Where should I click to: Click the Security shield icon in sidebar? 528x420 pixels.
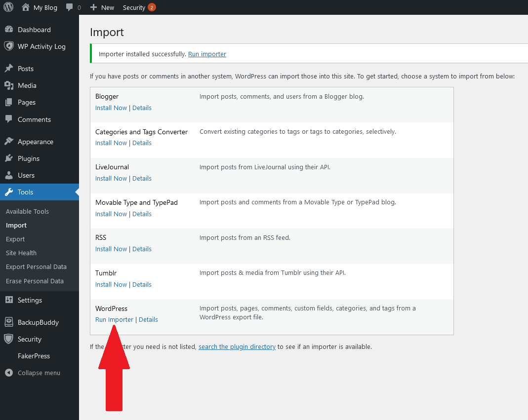pos(9,339)
